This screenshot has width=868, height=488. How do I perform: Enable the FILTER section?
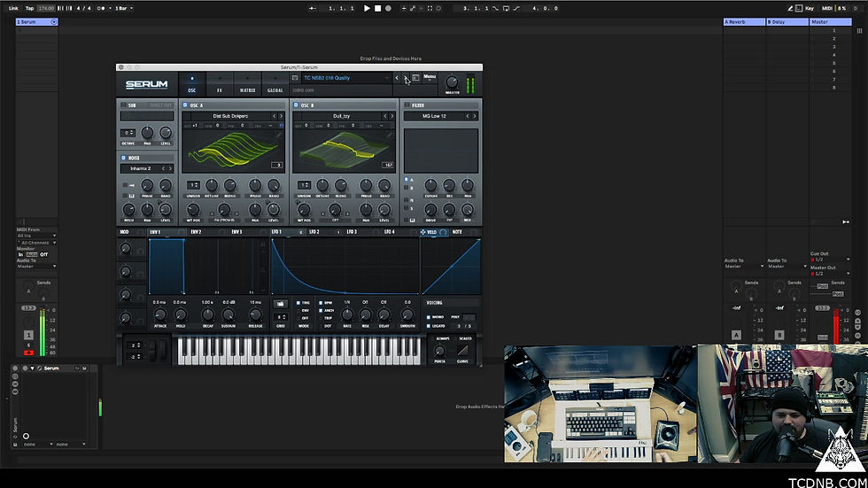(x=407, y=105)
